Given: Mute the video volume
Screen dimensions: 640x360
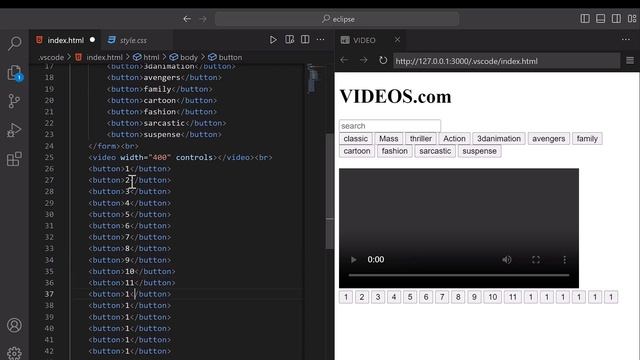Looking at the screenshot, I should tap(507, 260).
